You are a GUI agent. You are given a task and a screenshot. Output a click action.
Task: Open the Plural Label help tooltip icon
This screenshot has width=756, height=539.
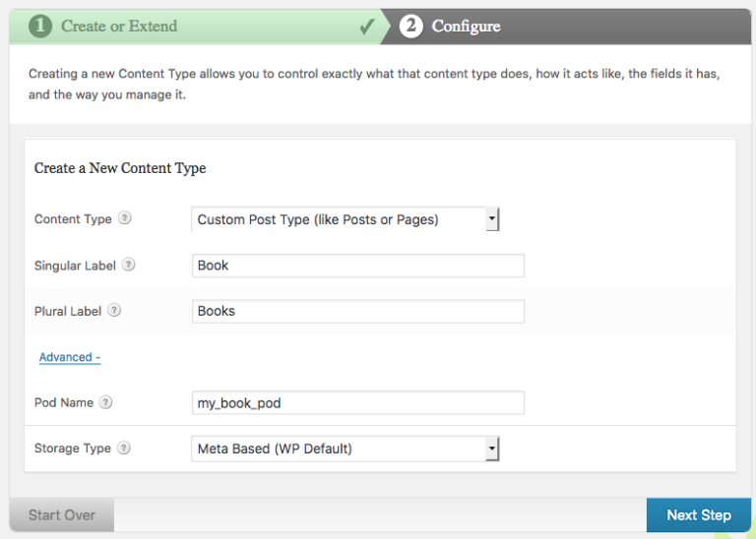[x=114, y=310]
